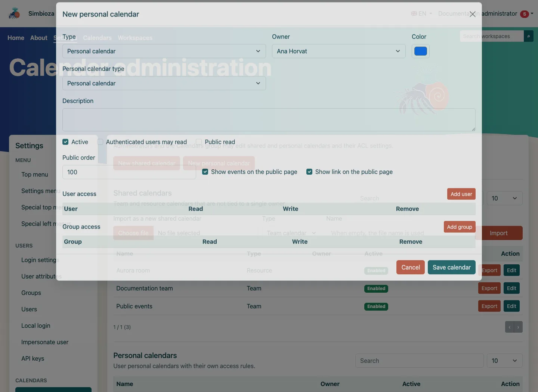Screen dimensions: 538x392
Task: Enable the Public read checkbox
Action: pyautogui.click(x=199, y=142)
